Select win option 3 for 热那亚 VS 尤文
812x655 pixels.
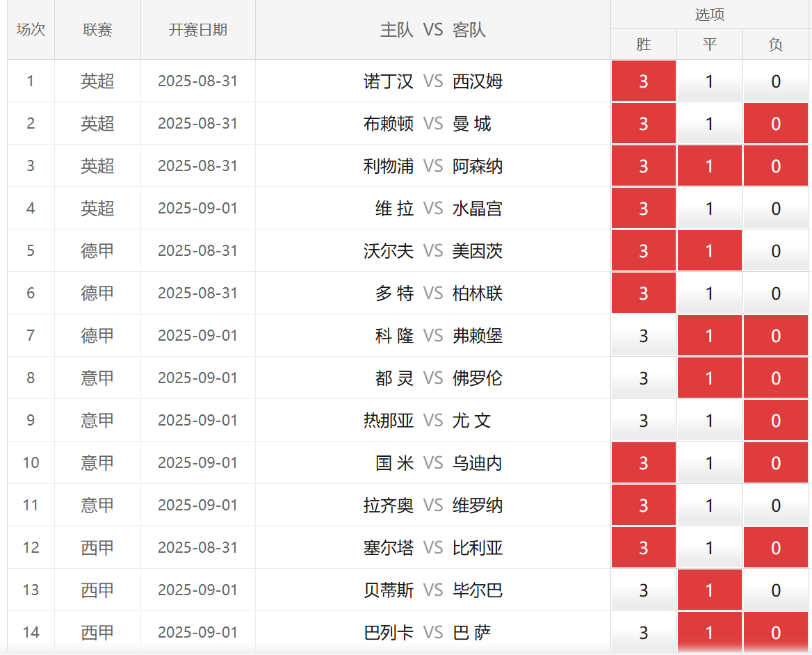(x=643, y=421)
